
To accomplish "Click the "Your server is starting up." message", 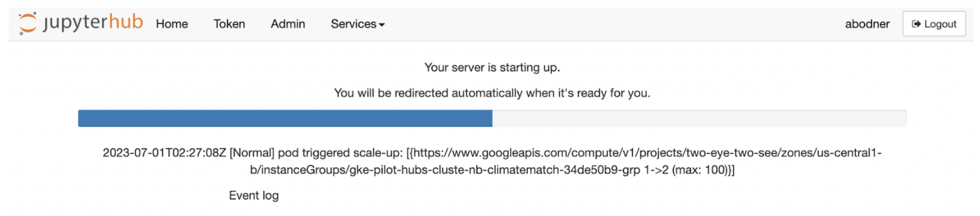I will [x=492, y=67].
